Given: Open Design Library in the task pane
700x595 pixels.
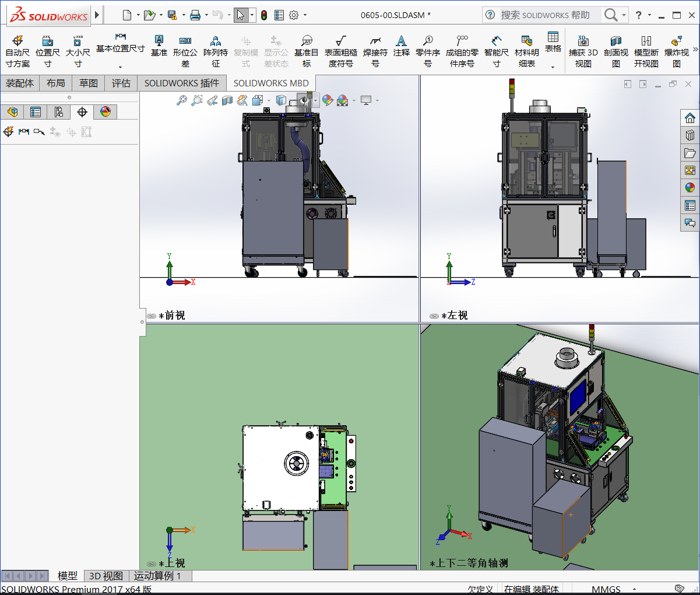Looking at the screenshot, I should pos(690,135).
